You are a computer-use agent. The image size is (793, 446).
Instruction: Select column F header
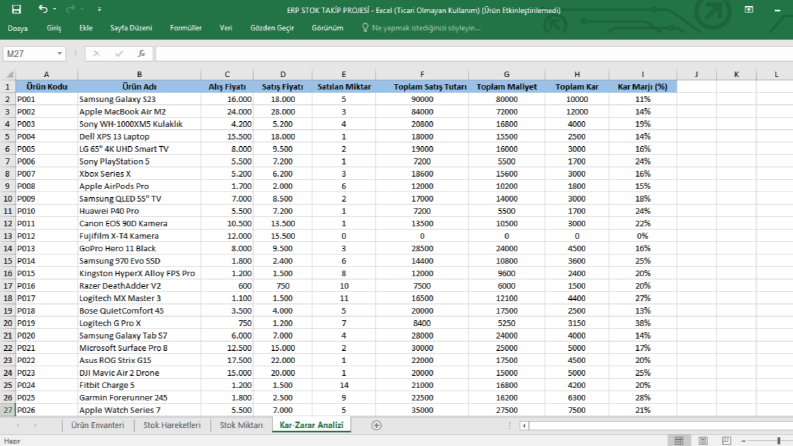click(x=422, y=74)
